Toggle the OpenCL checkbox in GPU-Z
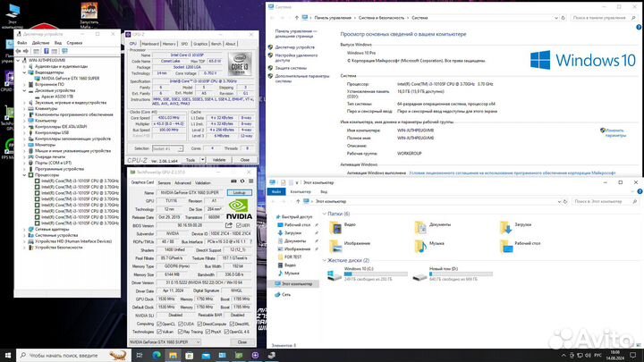The image size is (644, 362). click(x=159, y=324)
